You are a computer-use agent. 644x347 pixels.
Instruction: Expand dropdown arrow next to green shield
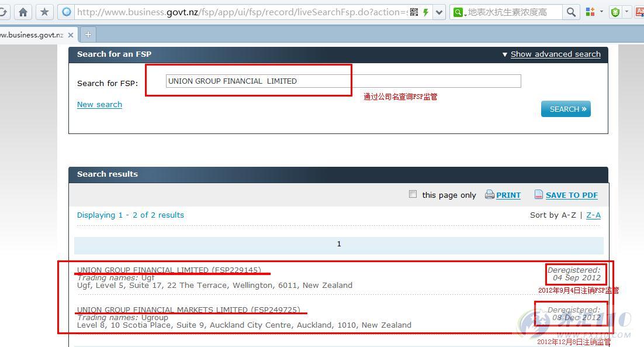tap(626, 12)
